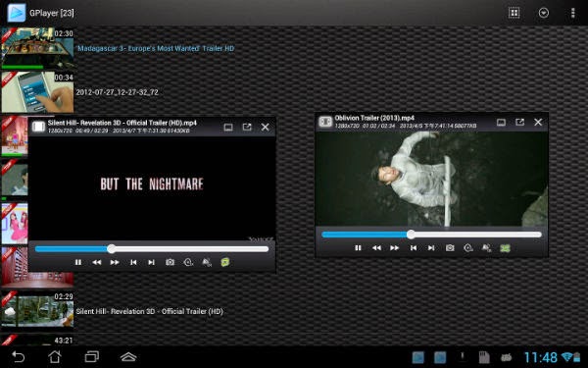Close the Silent Hill floating window
588x368 pixels.
coord(266,127)
